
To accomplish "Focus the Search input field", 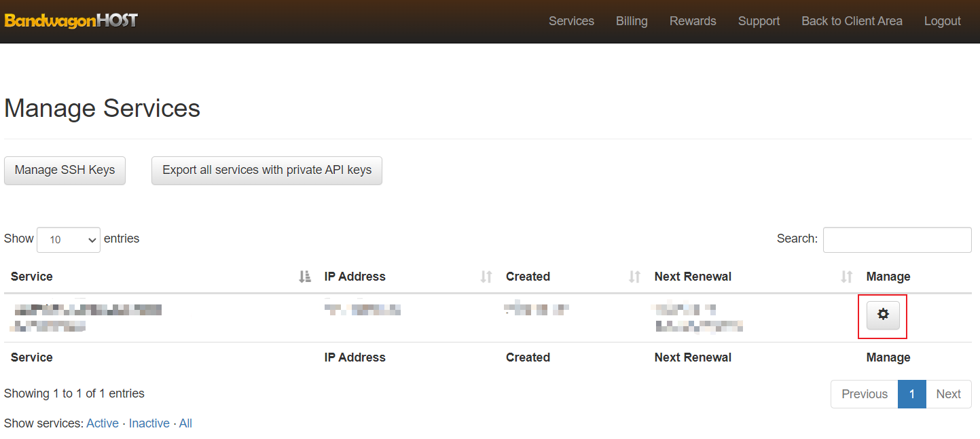I will pyautogui.click(x=896, y=240).
